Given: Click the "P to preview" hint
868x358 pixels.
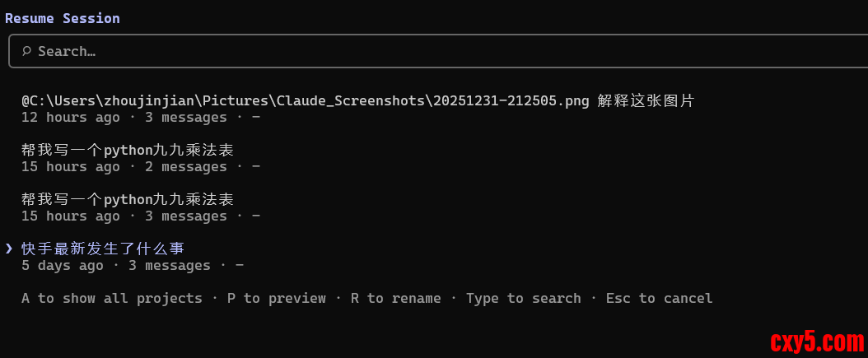Looking at the screenshot, I should pos(276,298).
